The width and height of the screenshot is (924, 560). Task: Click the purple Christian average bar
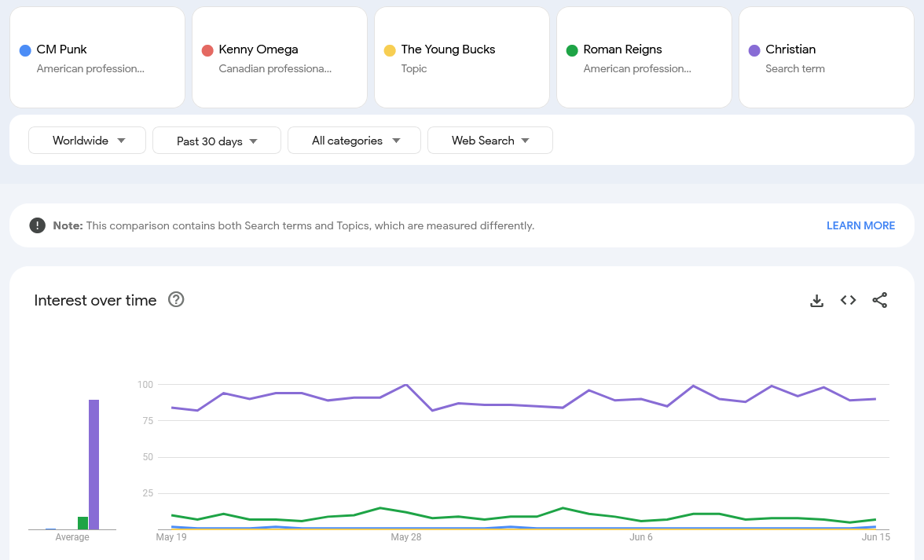pyautogui.click(x=93, y=463)
